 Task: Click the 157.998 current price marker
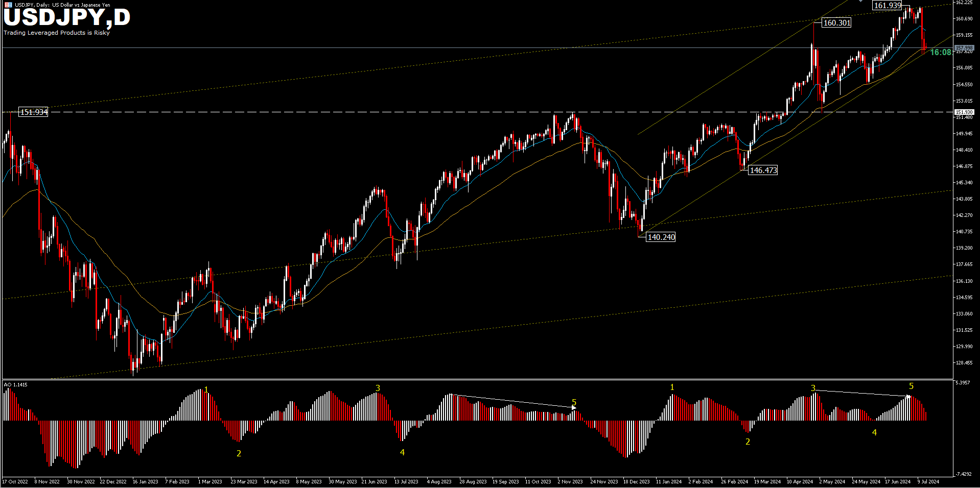click(x=964, y=48)
